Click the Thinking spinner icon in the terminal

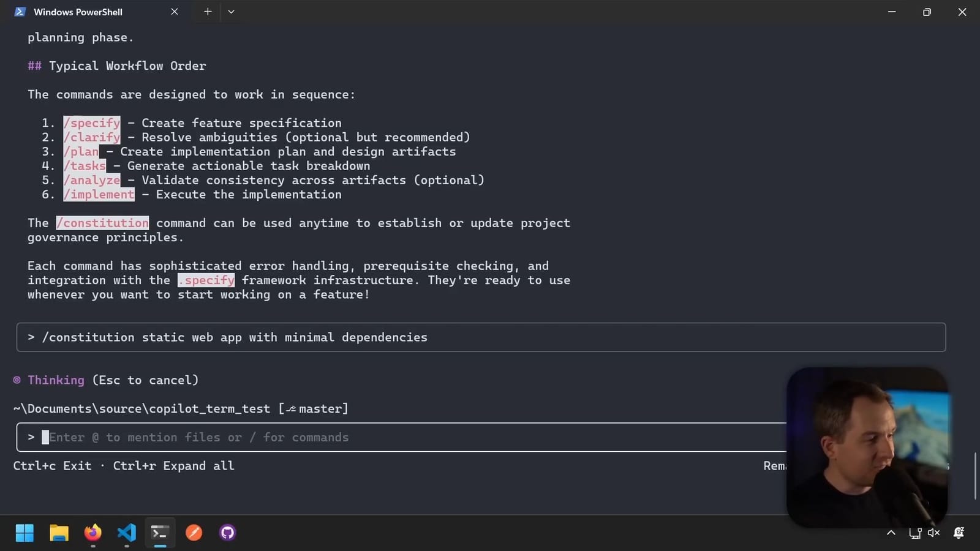(x=16, y=380)
